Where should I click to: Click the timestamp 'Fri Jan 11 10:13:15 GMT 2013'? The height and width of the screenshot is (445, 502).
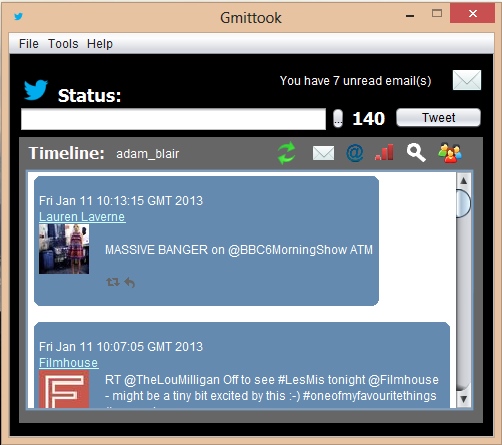tap(121, 201)
